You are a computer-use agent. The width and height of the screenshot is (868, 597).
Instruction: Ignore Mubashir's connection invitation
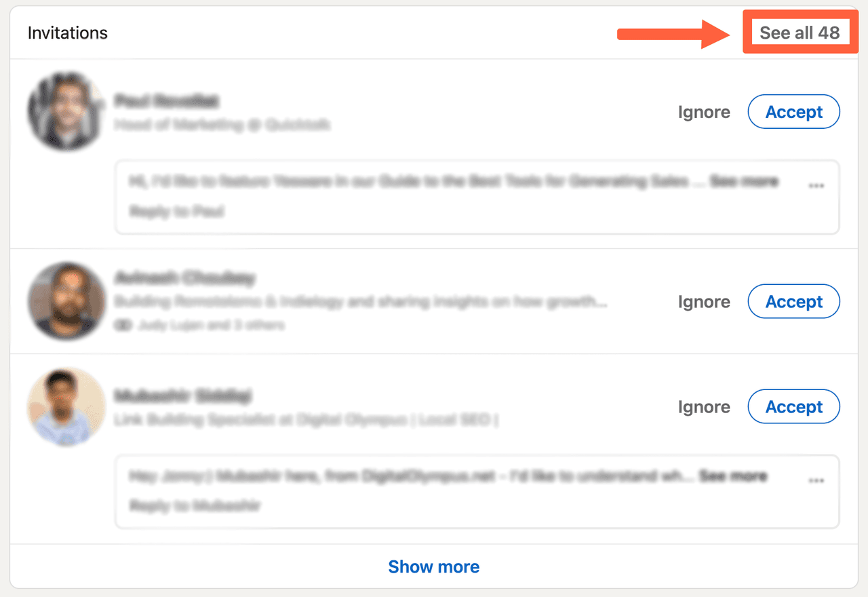click(704, 406)
